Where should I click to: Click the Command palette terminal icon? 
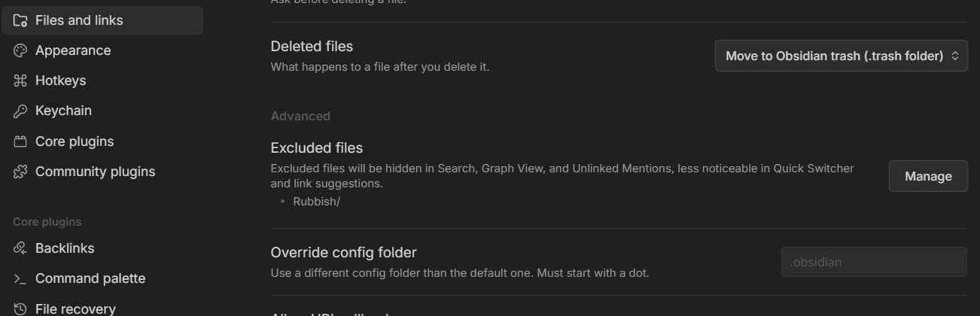pos(20,279)
